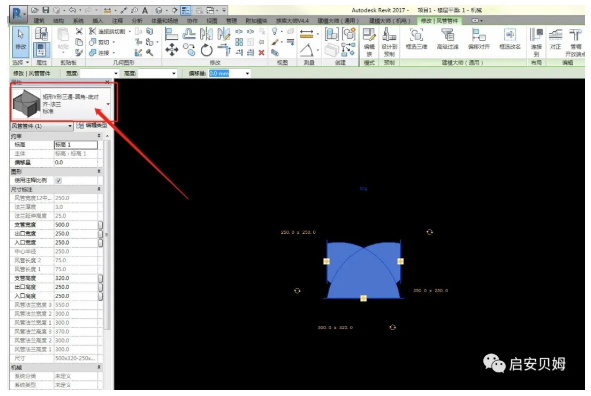
Task: Toggle the Use Annotation Scale checkbox
Action: tap(59, 180)
